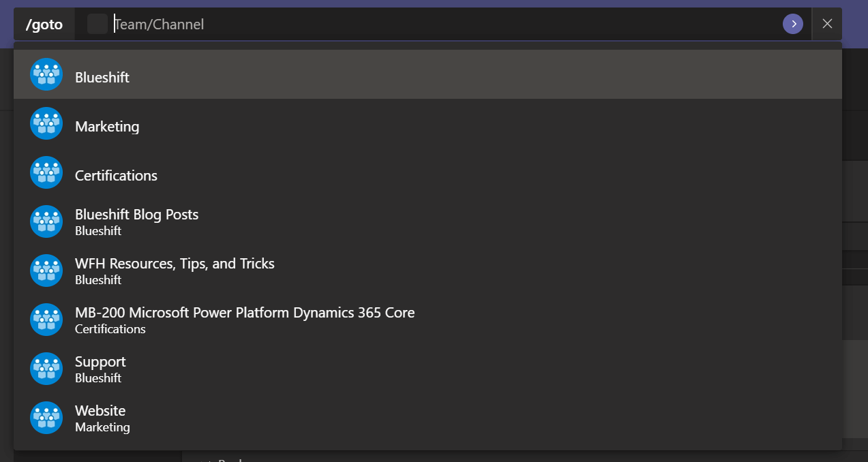Click Certifications subtitle under MB-200
Viewport: 868px width, 462px height.
(110, 329)
